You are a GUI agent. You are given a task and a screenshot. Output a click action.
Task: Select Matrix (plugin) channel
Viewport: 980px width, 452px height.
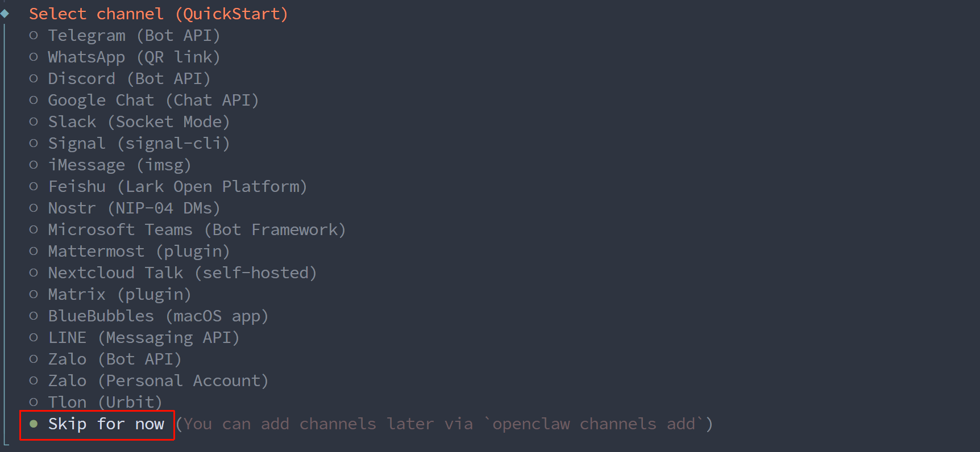[119, 295]
